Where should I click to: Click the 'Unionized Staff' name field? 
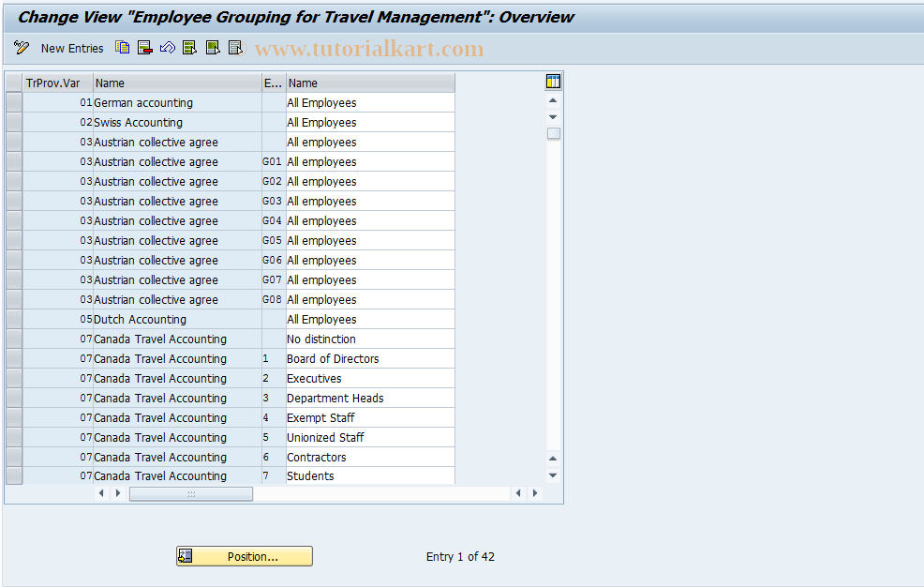[x=370, y=438]
